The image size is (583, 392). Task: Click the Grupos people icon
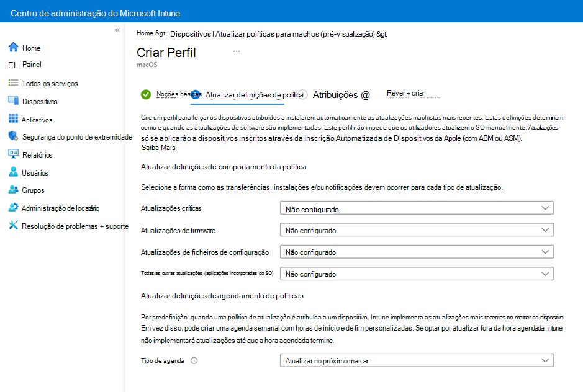(x=14, y=190)
